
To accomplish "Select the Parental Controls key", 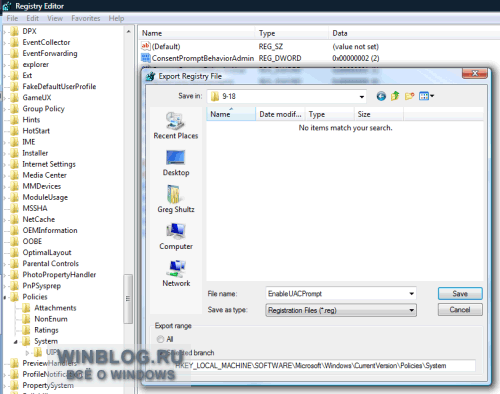I will (x=51, y=263).
